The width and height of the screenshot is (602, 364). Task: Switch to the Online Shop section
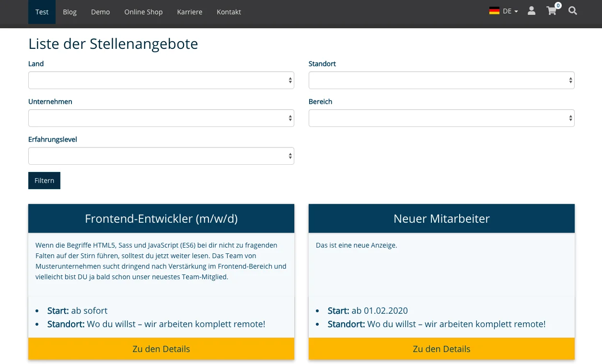pos(143,12)
